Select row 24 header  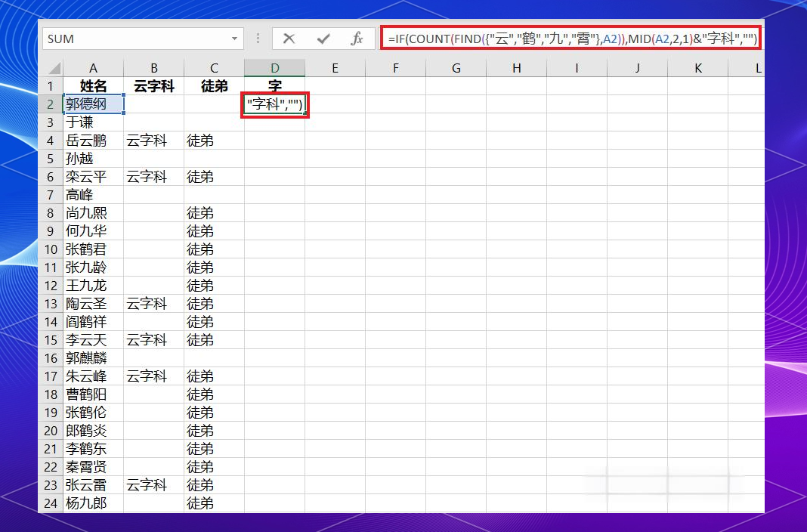[x=51, y=503]
